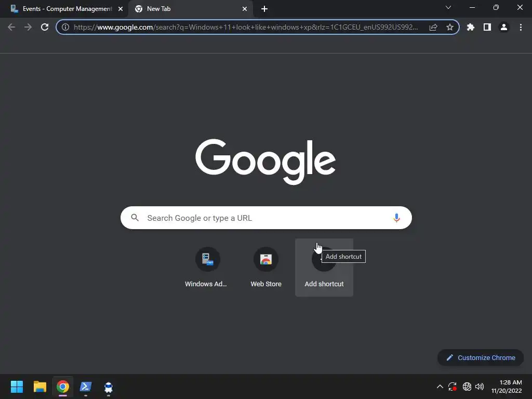Click the magnifier icon in the search box

(x=135, y=218)
